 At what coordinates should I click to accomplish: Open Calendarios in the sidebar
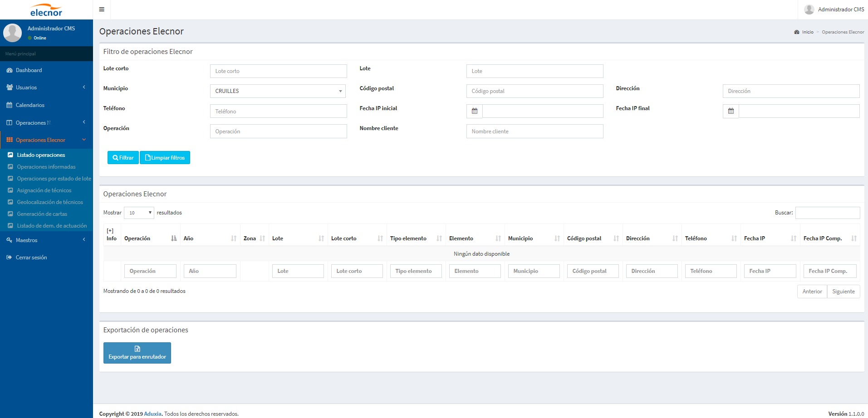(46, 105)
